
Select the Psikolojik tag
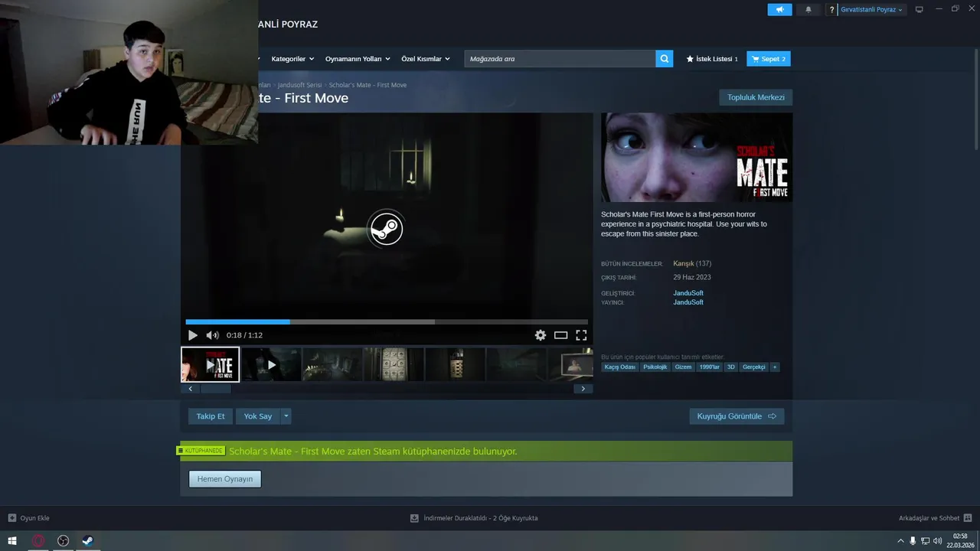(655, 367)
